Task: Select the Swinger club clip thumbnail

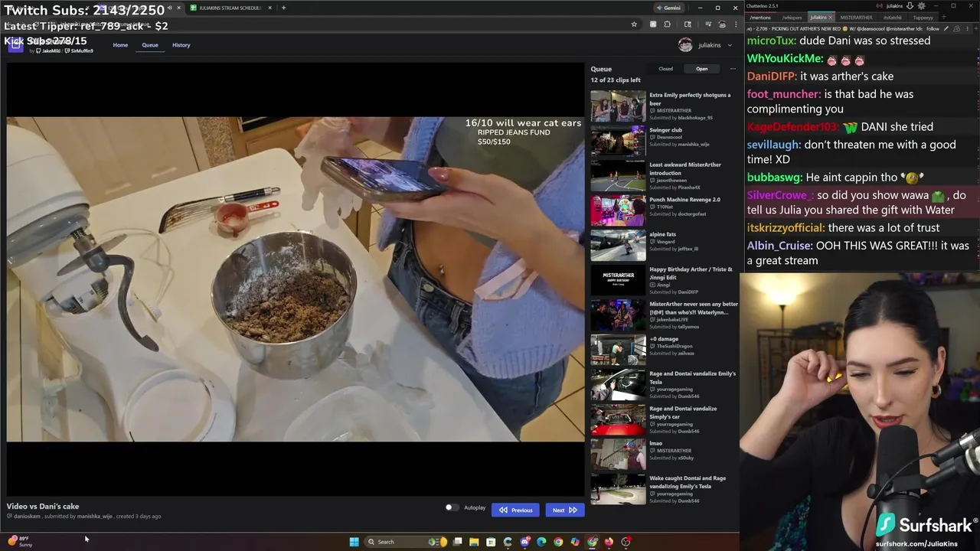Action: 618,142
